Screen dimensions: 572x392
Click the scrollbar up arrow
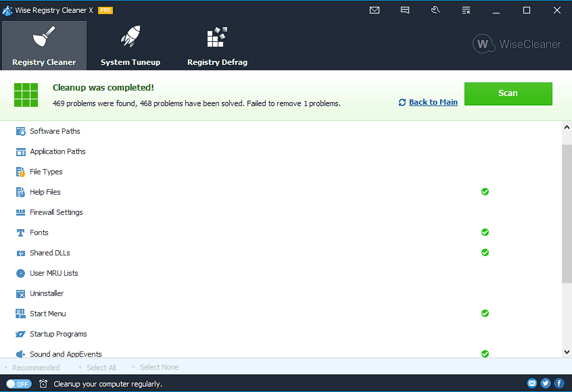(567, 127)
